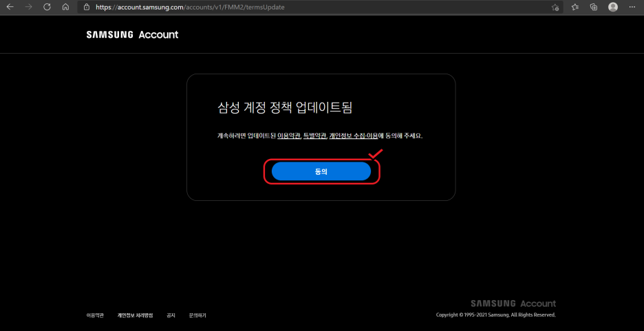The width and height of the screenshot is (644, 331).
Task: Open the 특별약관 link
Action: point(314,136)
